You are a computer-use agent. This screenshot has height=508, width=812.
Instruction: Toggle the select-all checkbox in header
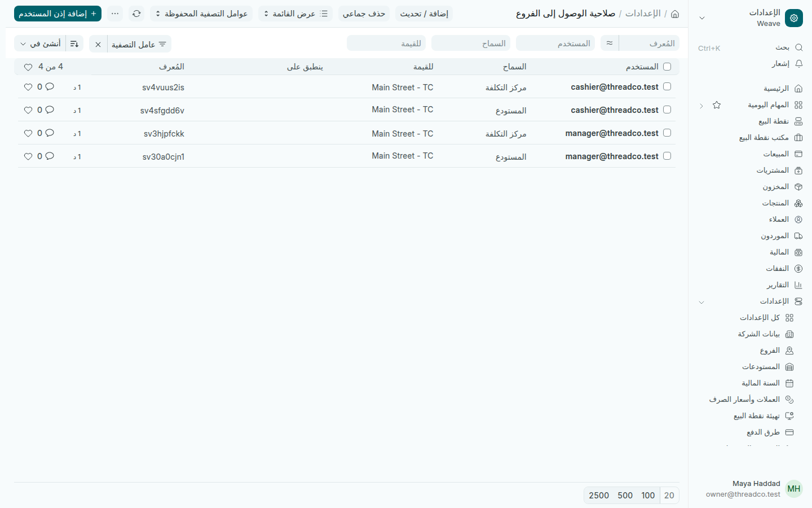click(x=667, y=67)
